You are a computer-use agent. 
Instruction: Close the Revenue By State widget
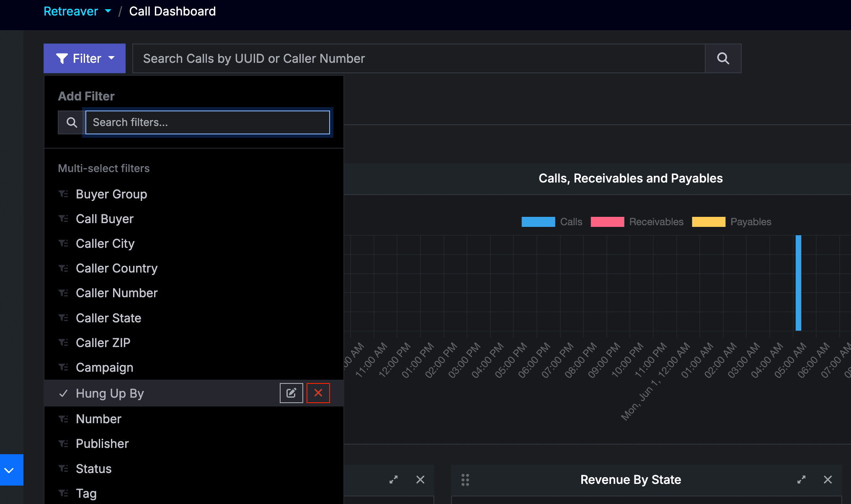(x=828, y=480)
